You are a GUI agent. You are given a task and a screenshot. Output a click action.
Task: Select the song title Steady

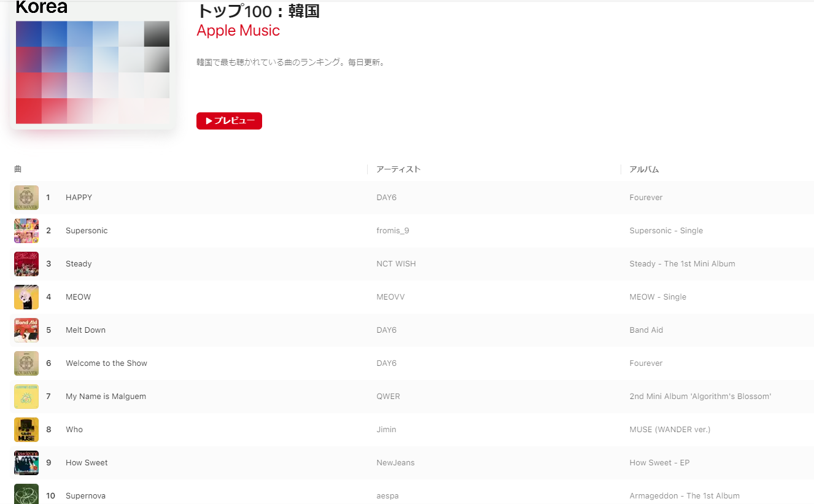point(79,264)
